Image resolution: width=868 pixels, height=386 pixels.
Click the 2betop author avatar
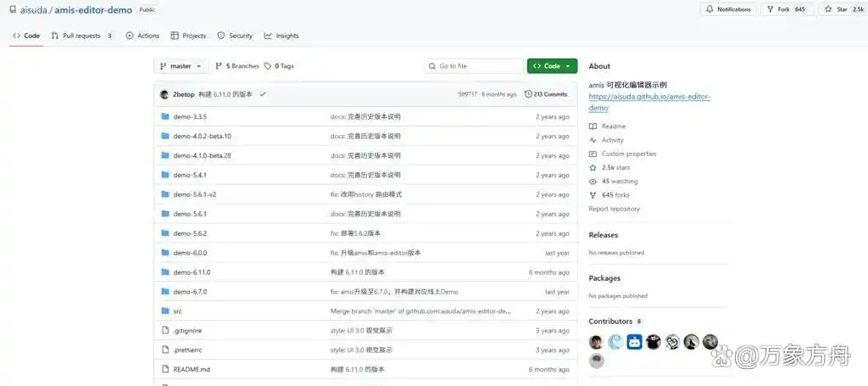[x=164, y=95]
